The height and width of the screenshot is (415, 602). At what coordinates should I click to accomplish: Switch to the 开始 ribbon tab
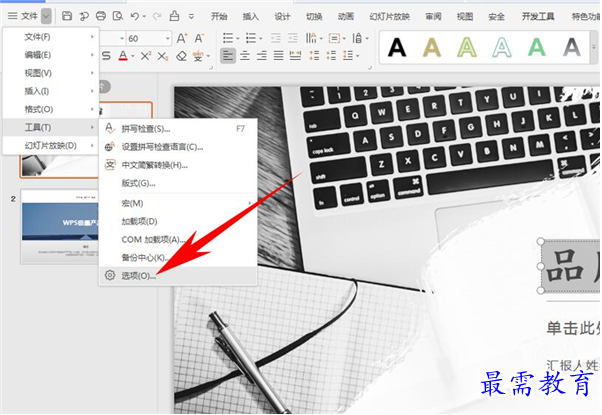tap(219, 16)
